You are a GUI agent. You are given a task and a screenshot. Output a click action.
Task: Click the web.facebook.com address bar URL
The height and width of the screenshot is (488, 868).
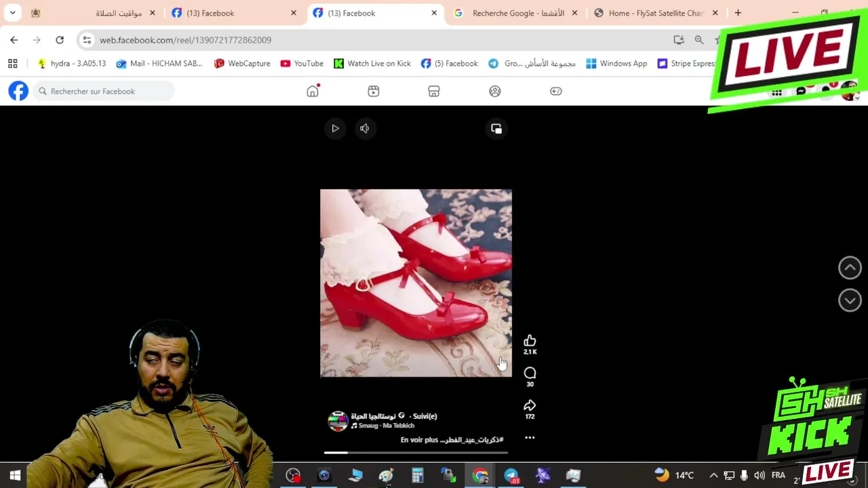185,40
